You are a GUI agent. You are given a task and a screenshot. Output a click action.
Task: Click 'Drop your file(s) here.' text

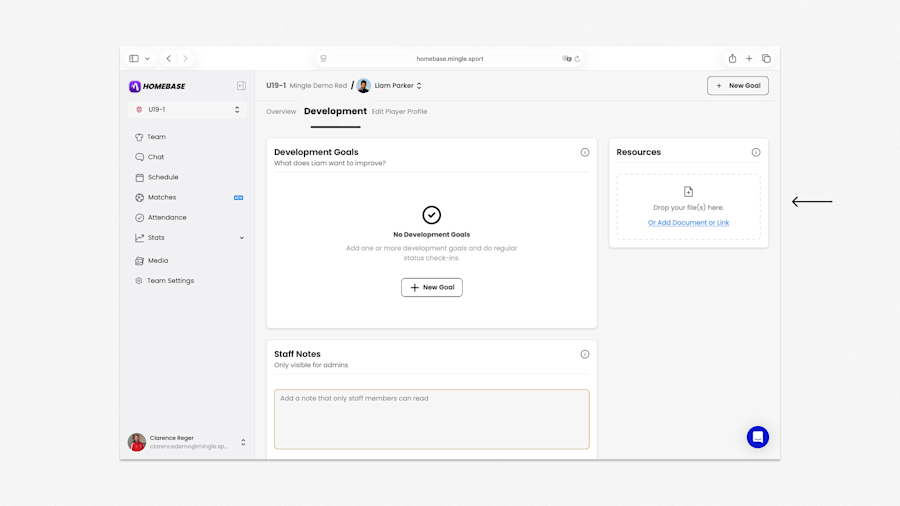click(688, 208)
